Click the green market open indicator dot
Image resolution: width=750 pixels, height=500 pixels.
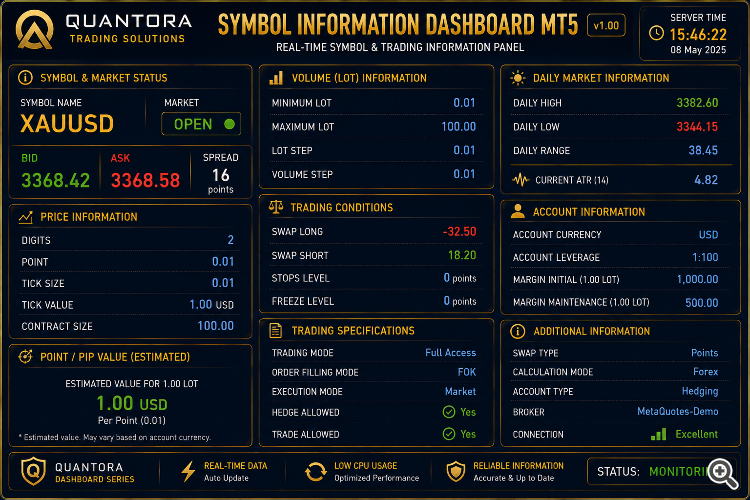[230, 124]
